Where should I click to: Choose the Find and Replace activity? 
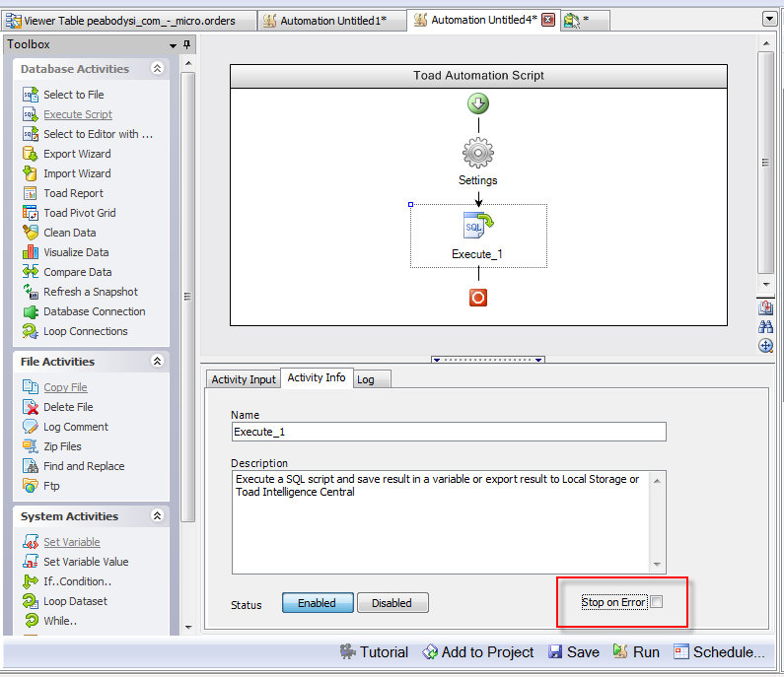pyautogui.click(x=74, y=466)
